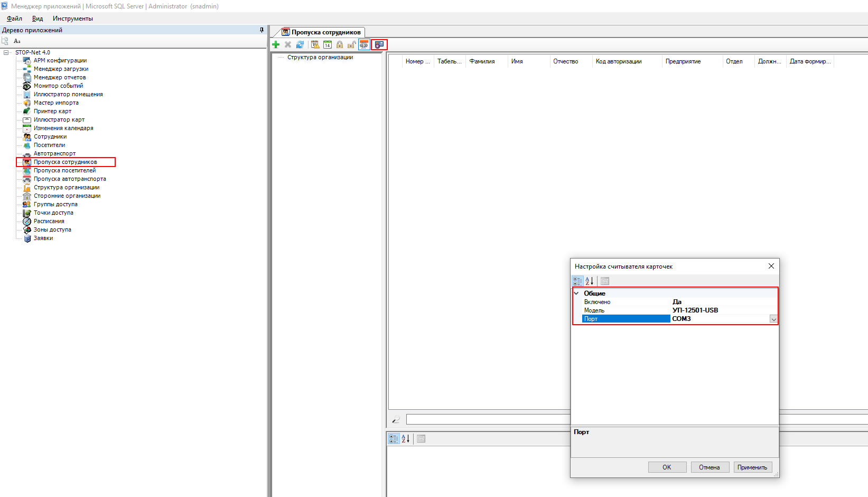
Task: Click the Иллюстратор карт card icon
Action: pos(27,119)
